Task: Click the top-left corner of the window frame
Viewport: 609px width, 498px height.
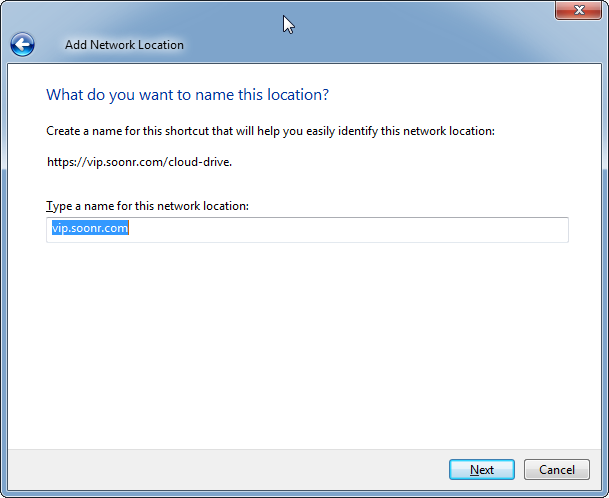Action: [3, 3]
